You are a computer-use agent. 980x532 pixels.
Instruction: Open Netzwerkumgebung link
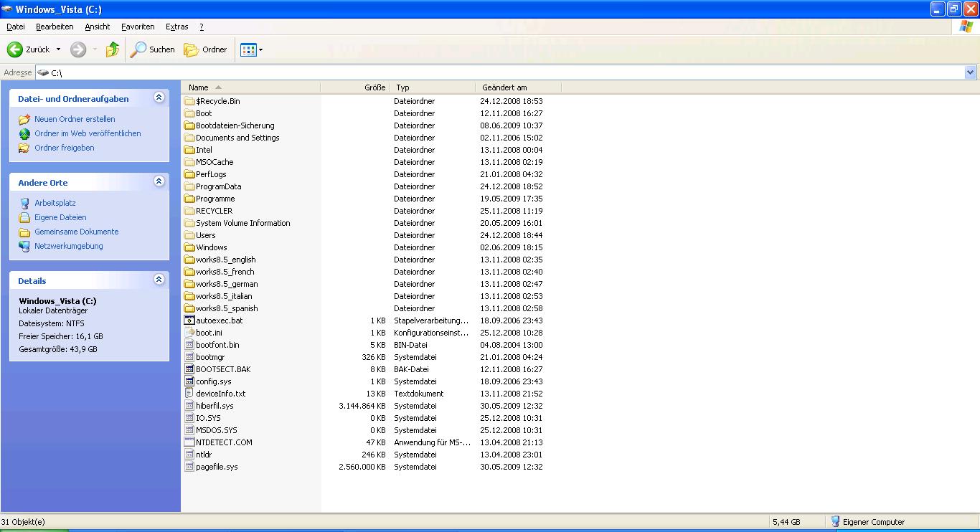pyautogui.click(x=69, y=246)
